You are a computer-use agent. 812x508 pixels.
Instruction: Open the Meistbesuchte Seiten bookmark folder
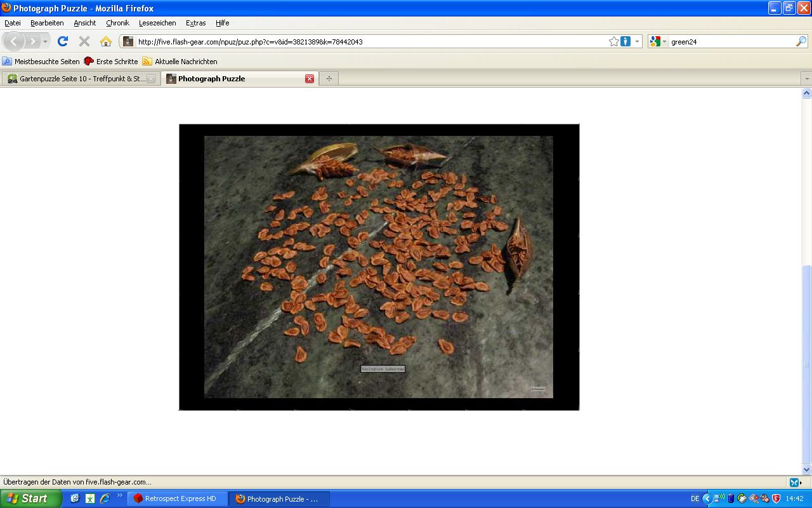[x=41, y=62]
